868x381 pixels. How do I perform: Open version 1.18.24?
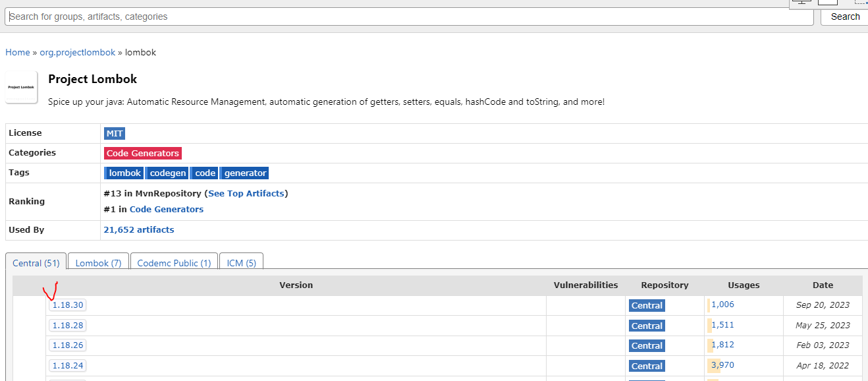[68, 365]
